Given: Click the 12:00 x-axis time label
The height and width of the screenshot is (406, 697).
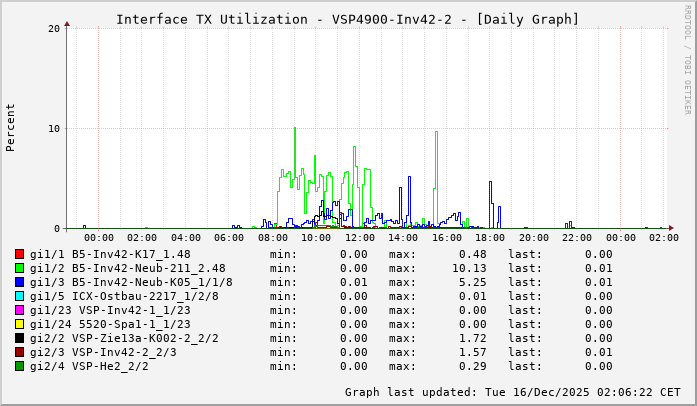Looking at the screenshot, I should [360, 238].
